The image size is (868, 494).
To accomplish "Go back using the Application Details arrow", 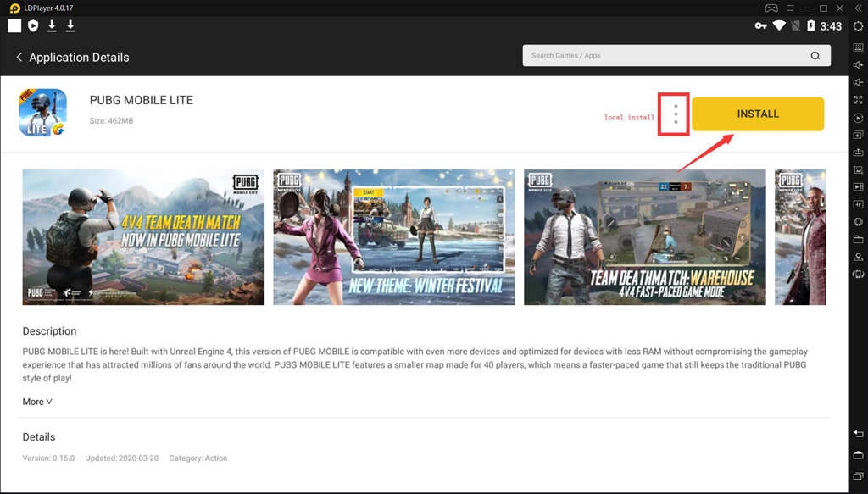I will pos(19,57).
